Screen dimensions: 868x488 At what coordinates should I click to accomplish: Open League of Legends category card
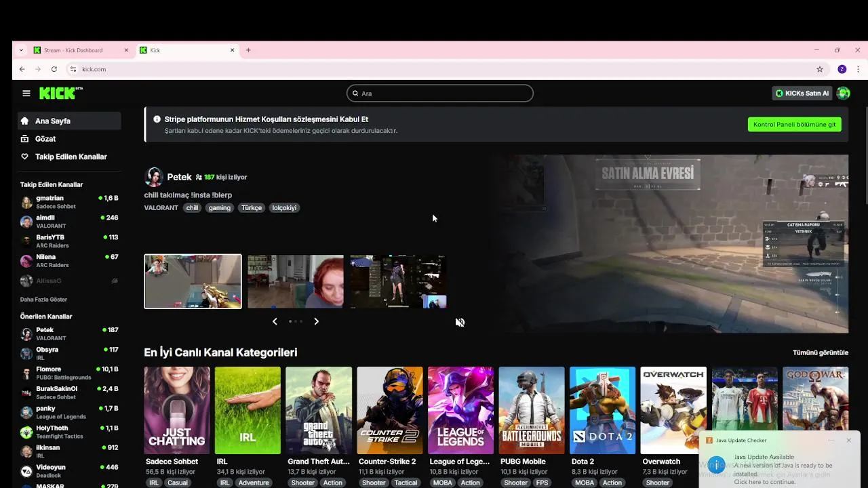[x=460, y=410]
